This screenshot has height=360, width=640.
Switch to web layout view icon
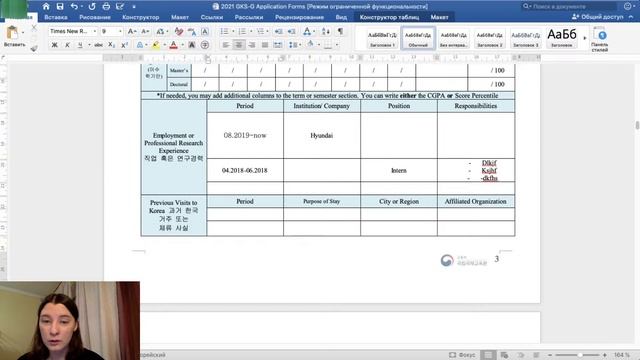click(x=504, y=355)
